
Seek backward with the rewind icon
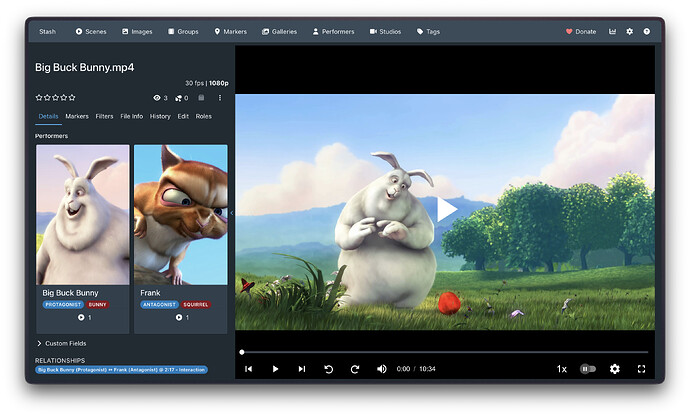pos(329,369)
